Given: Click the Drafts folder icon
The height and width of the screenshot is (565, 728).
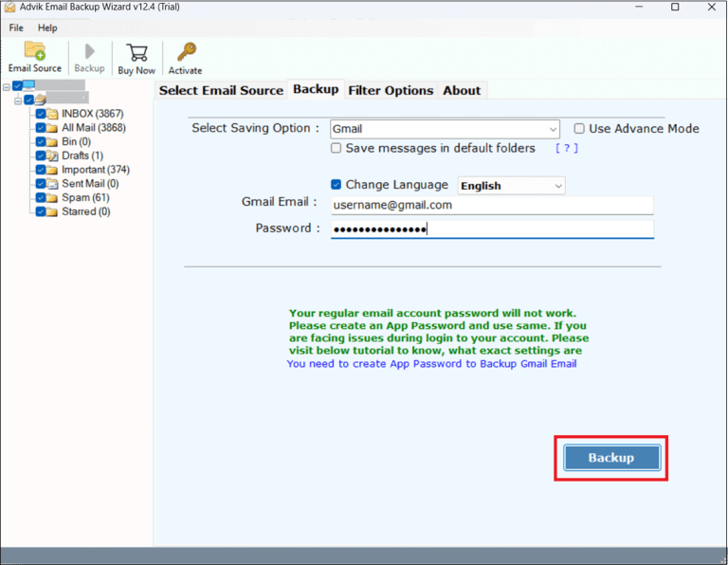Looking at the screenshot, I should (52, 155).
